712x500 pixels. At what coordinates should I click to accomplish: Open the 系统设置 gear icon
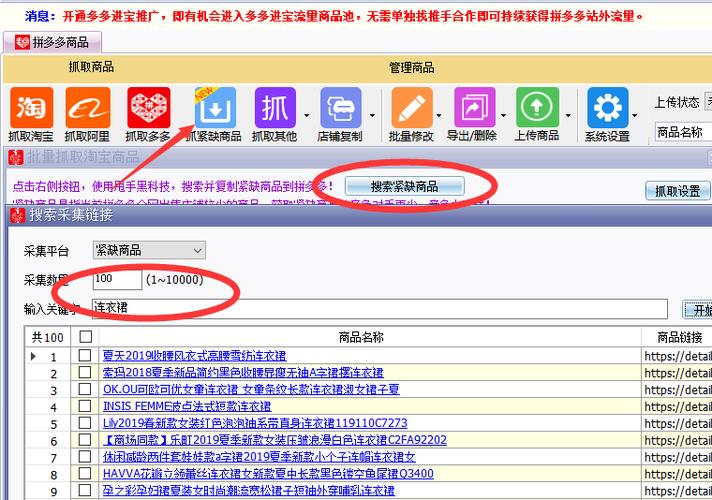point(607,108)
